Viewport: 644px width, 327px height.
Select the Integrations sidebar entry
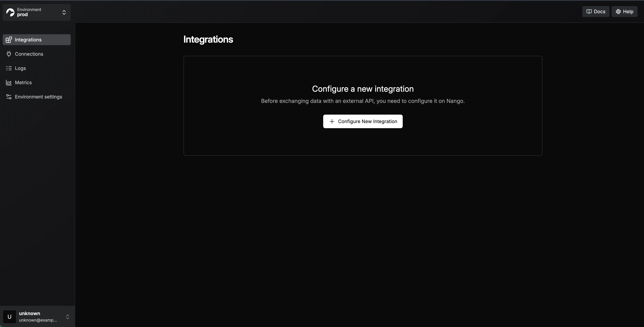[28, 40]
